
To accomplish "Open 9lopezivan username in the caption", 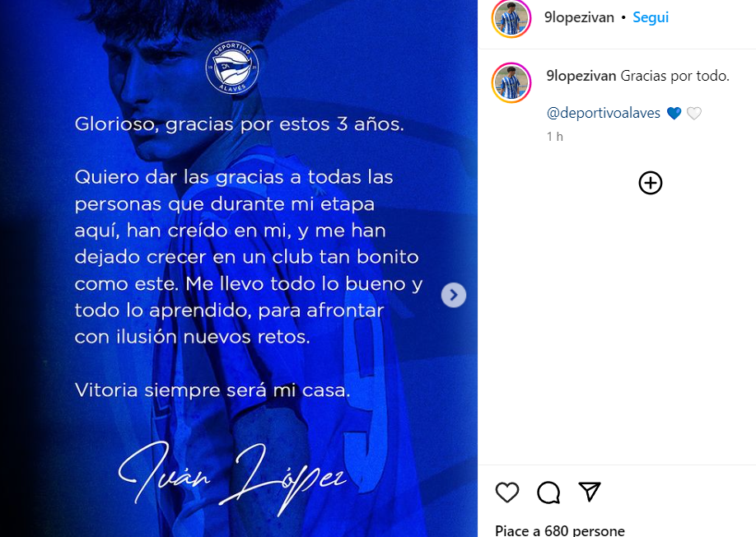I will 581,76.
